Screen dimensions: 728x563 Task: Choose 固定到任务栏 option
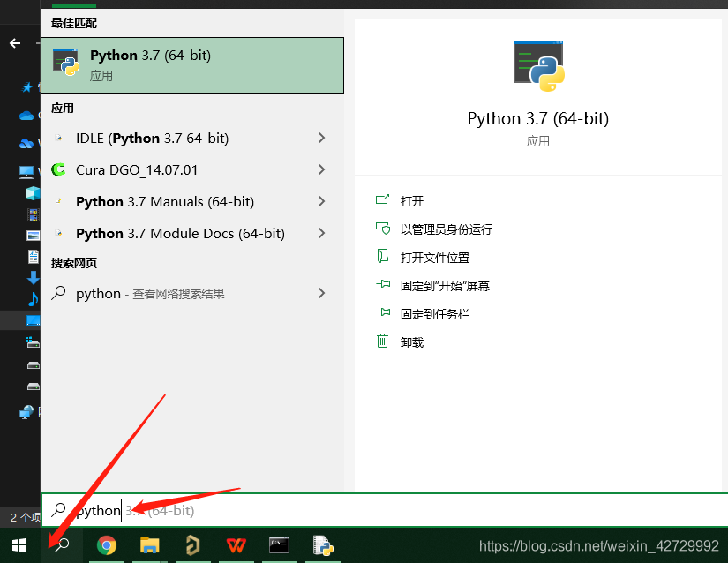pos(434,314)
